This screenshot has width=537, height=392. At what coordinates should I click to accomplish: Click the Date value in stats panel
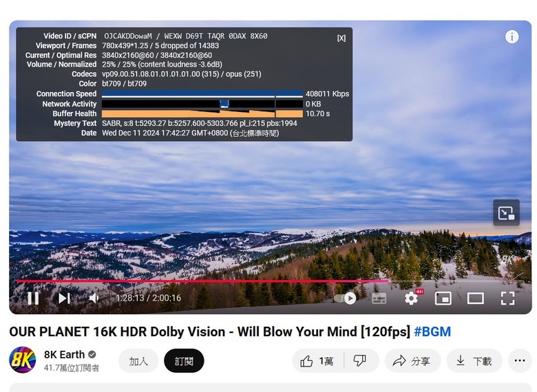tap(191, 133)
